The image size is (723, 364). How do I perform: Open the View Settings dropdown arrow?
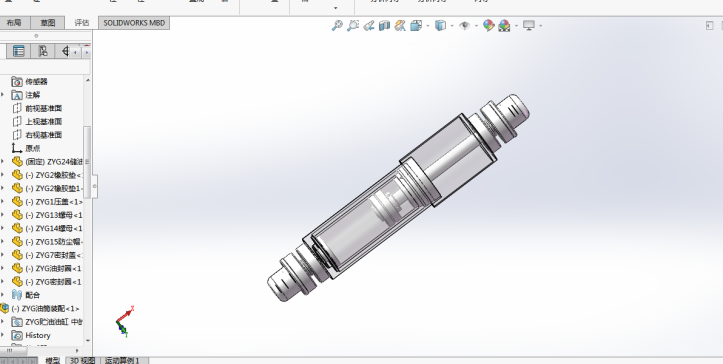click(540, 26)
